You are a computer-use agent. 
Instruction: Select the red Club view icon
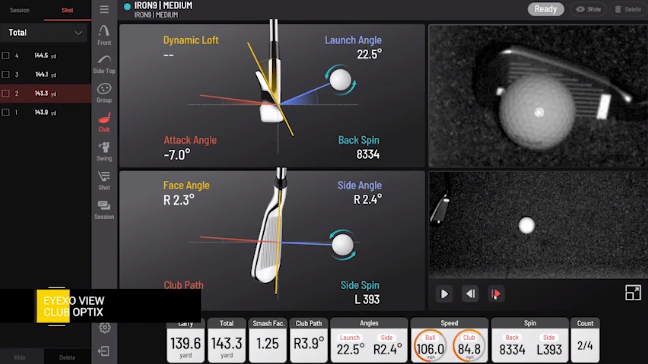pyautogui.click(x=104, y=122)
